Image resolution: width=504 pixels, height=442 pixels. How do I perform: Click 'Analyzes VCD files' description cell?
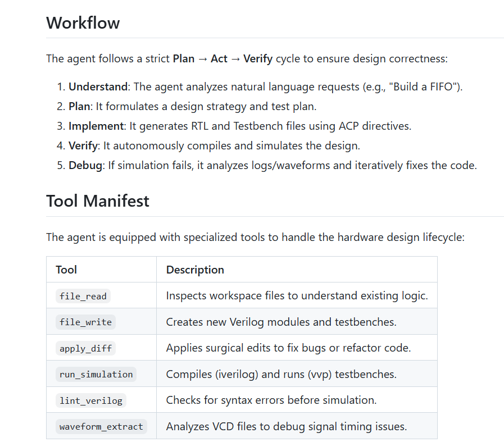tap(297, 427)
